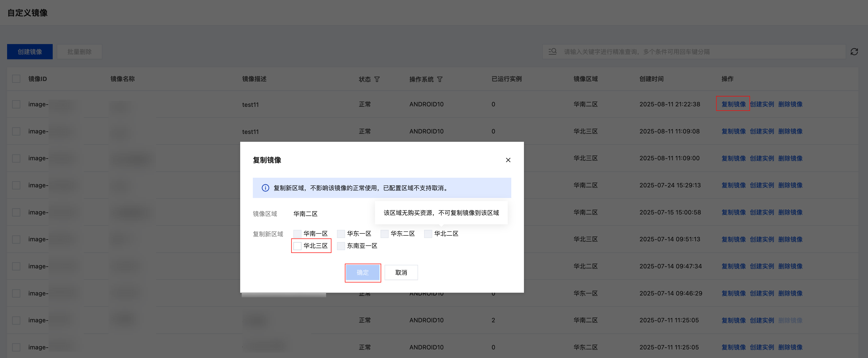Click 删除镜像 for bottom 华东二区 row
Screen dimensions: 868x358
click(790, 347)
